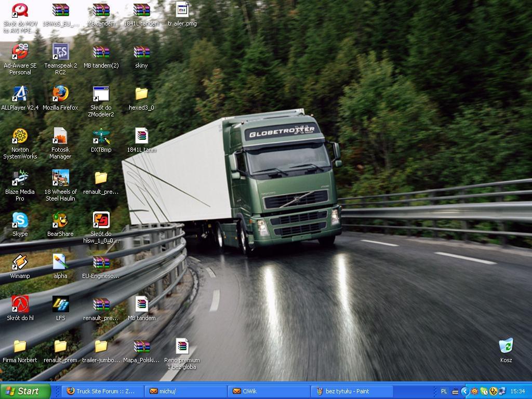Open the PL language indicator
This screenshot has height=399, width=532.
[x=444, y=392]
